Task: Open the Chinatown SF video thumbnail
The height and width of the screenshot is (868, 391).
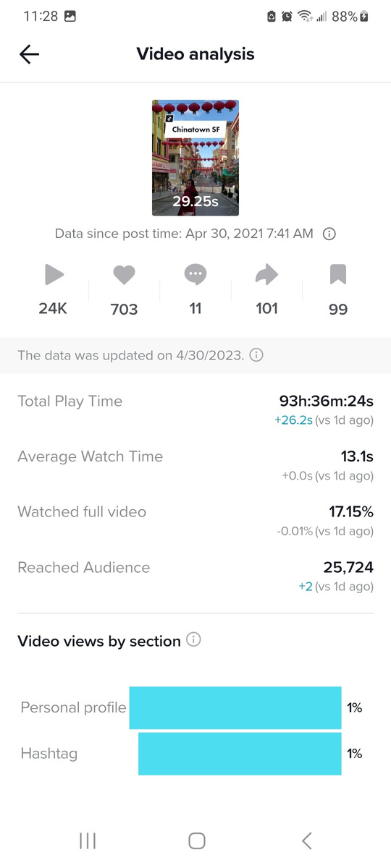Action: (195, 158)
